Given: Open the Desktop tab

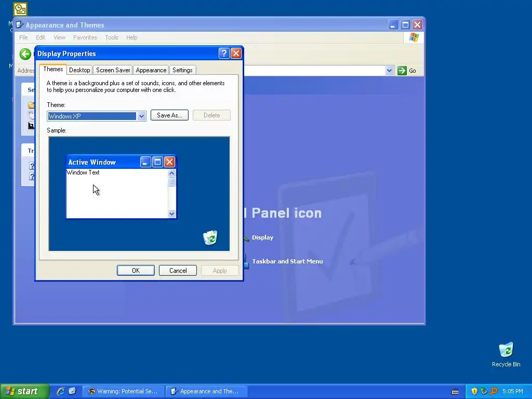Looking at the screenshot, I should tap(79, 70).
